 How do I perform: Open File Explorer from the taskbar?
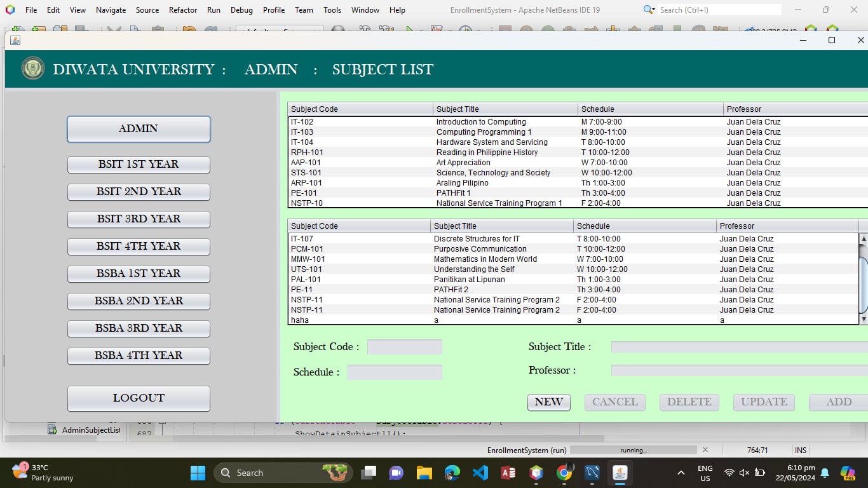(424, 473)
